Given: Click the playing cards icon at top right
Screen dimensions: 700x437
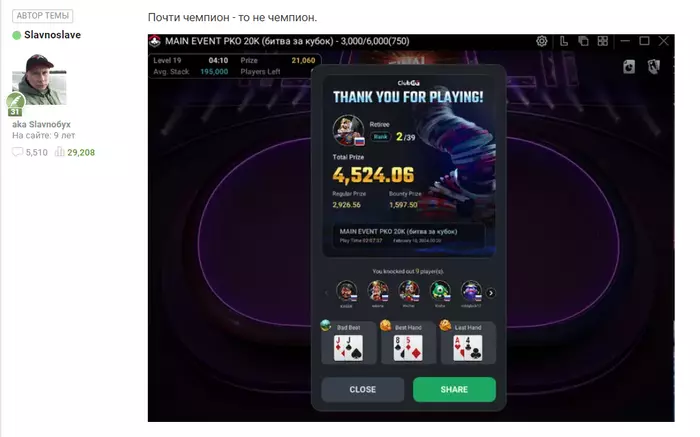Looking at the screenshot, I should (x=654, y=67).
